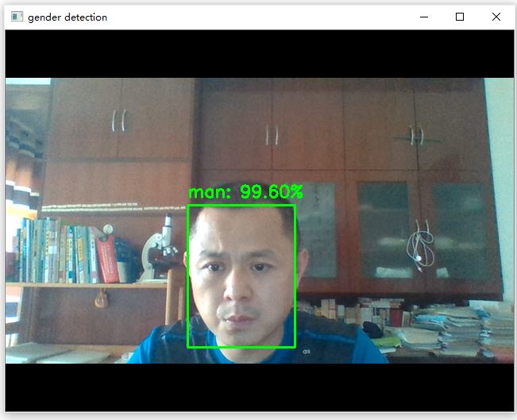Click the 'gender detection' title text
Screen dimensions: 517x420
68,17
